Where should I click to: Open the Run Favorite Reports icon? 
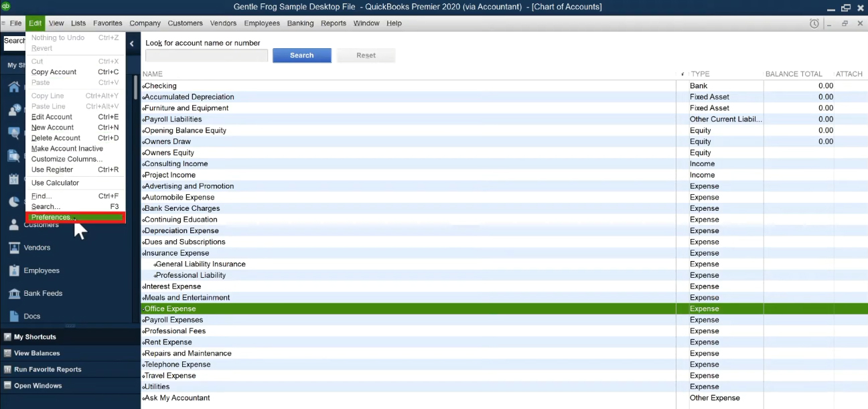pos(7,370)
